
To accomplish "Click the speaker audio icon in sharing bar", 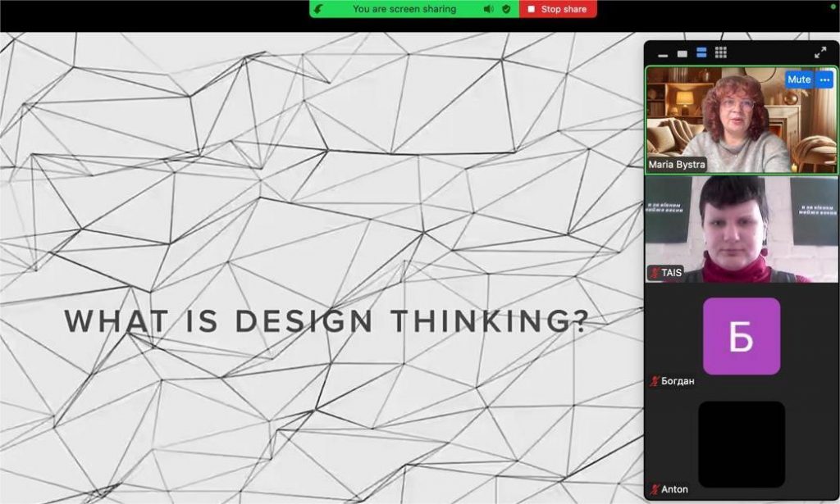I will click(x=488, y=9).
